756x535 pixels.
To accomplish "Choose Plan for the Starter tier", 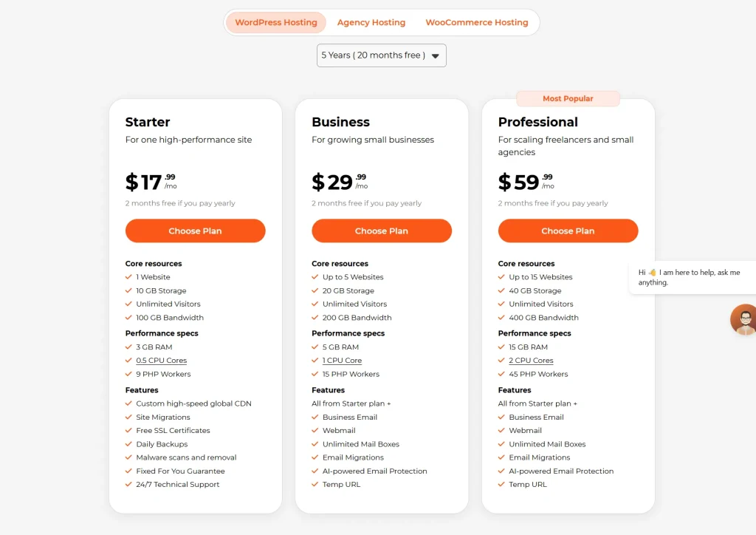I will pos(195,231).
